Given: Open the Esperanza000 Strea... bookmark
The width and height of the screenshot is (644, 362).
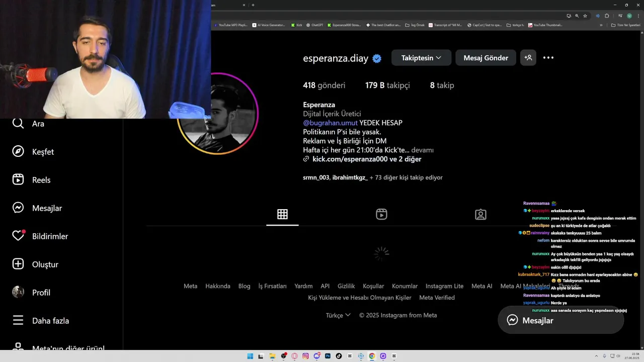Looking at the screenshot, I should point(344,25).
